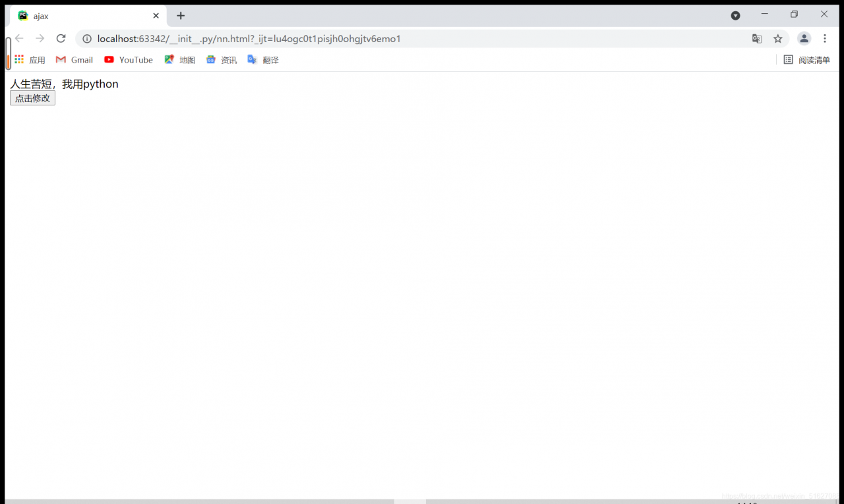Open the 阅读清单 reading list

pos(806,60)
